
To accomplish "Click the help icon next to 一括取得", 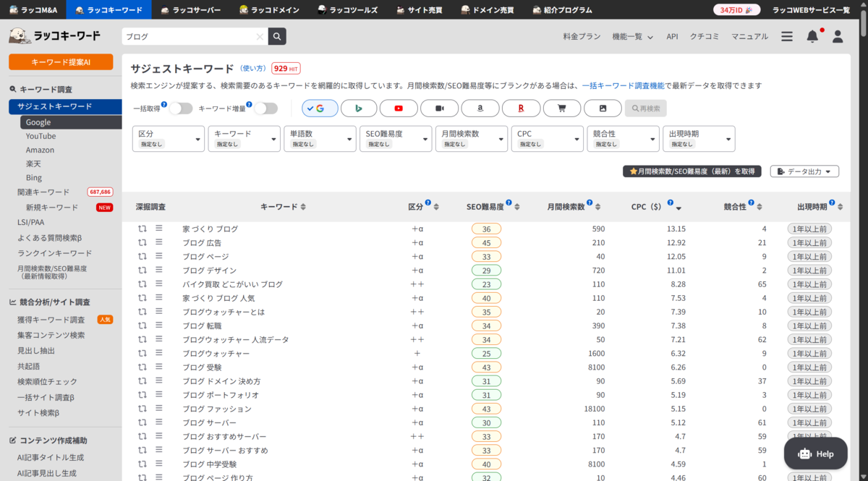I will click(164, 105).
